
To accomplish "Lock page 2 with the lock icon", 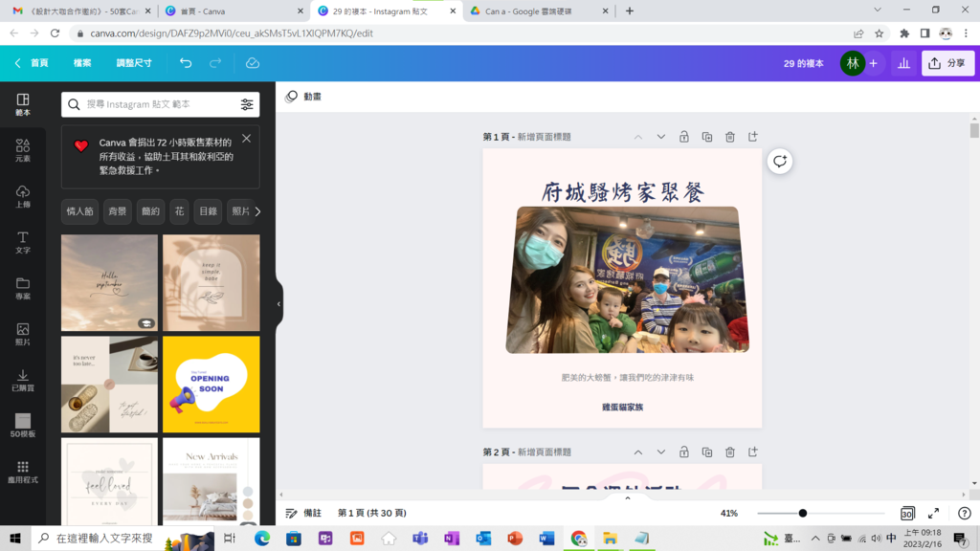I will click(x=683, y=452).
